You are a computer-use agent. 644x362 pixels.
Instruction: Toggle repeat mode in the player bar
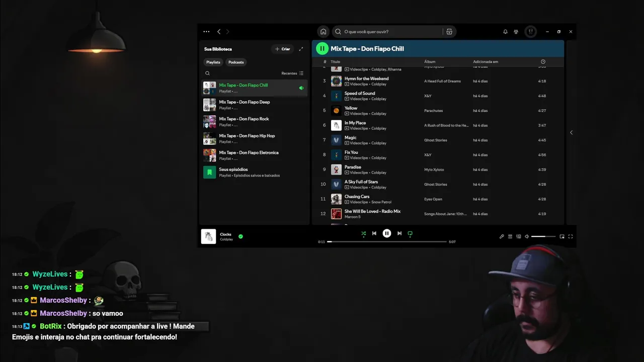pos(410,233)
